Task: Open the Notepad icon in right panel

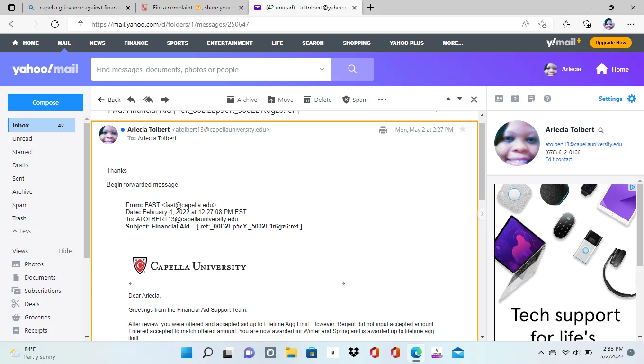Action: click(x=531, y=99)
